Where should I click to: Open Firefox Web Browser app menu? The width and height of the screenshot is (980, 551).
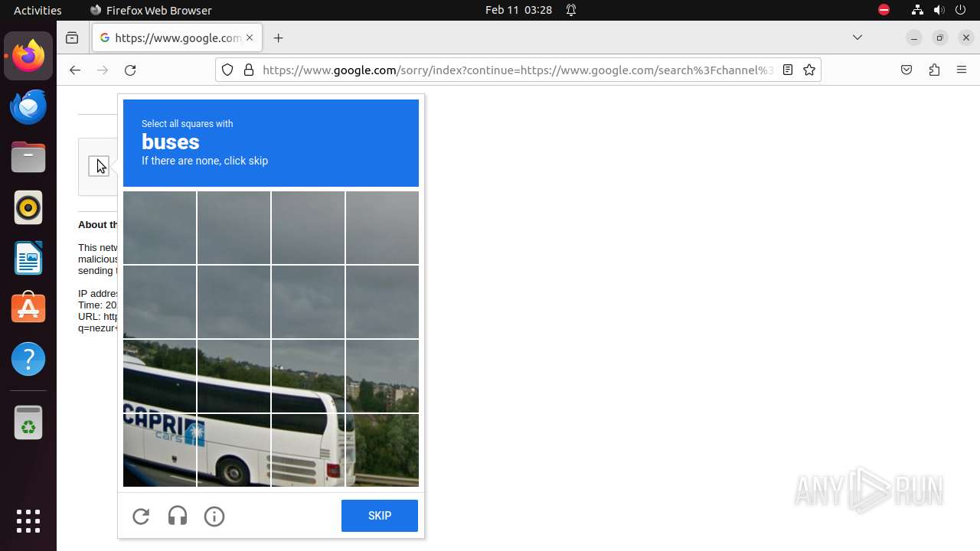click(x=151, y=10)
